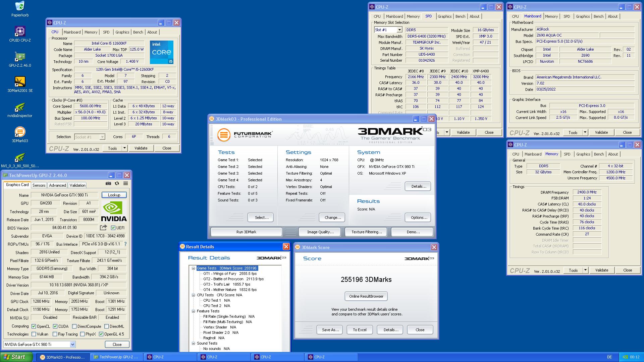
Task: Toggle PhysX checkbox in GPU-Z
Action: click(x=82, y=334)
